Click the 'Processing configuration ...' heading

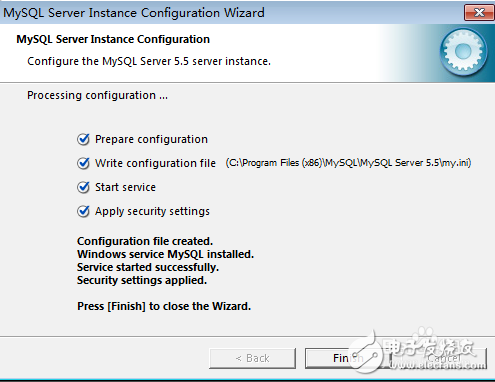coord(97,95)
